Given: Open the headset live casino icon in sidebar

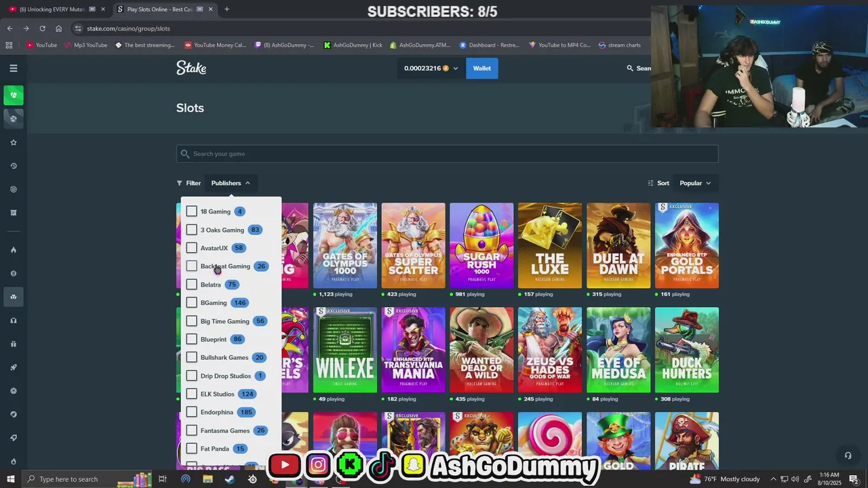Looking at the screenshot, I should point(14,321).
